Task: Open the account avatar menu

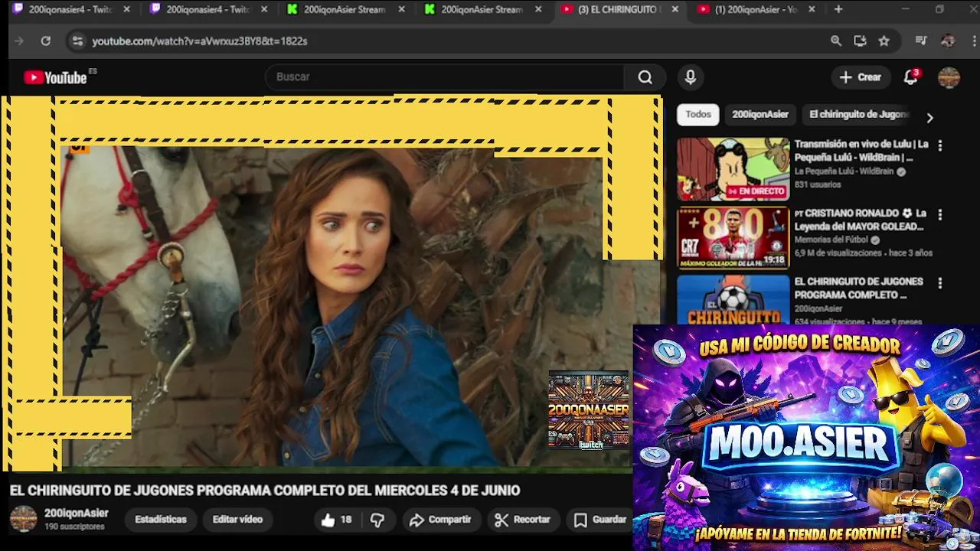Action: tap(949, 77)
